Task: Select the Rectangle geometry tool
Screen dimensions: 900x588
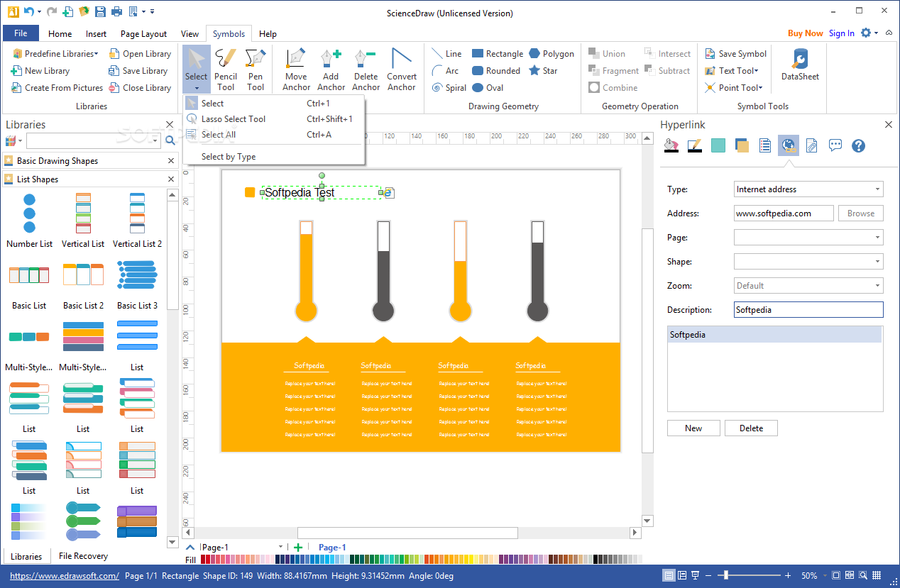Action: [x=498, y=54]
